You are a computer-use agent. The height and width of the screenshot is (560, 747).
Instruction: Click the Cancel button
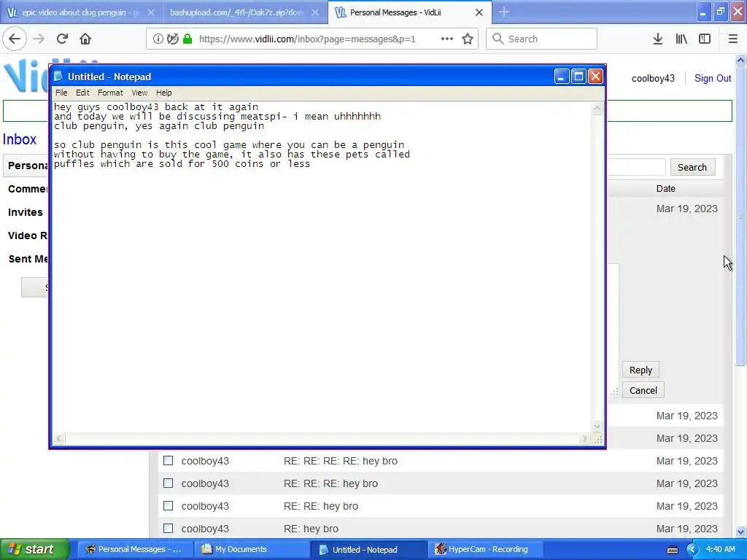pyautogui.click(x=643, y=391)
